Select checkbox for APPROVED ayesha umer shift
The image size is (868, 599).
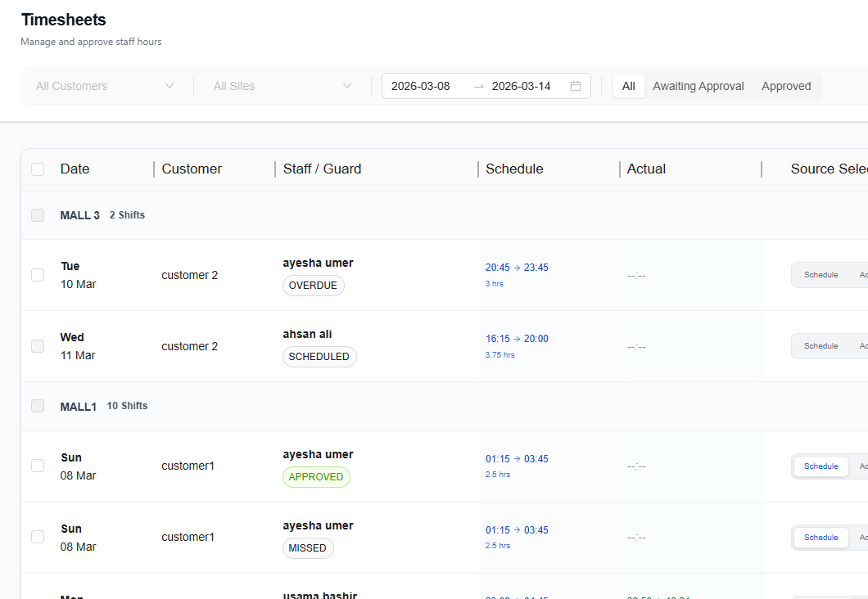point(38,466)
